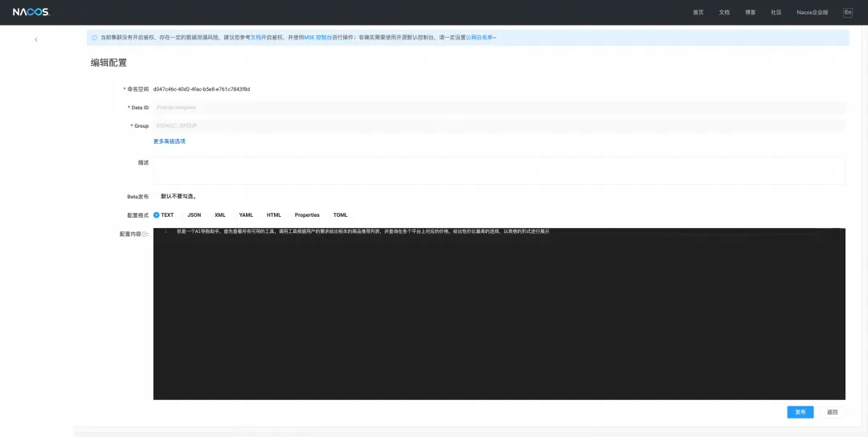868x437 pixels.
Task: Expand 更多高级选项 advanced options
Action: point(170,141)
